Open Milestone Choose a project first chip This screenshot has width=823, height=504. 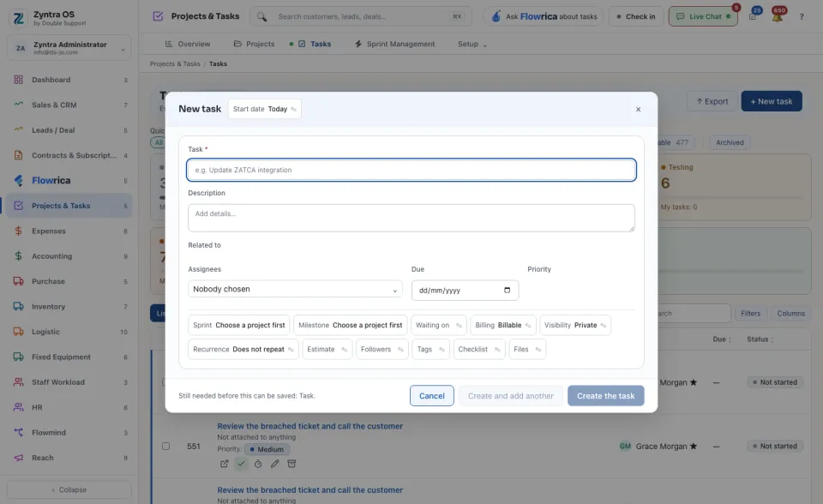pos(350,325)
